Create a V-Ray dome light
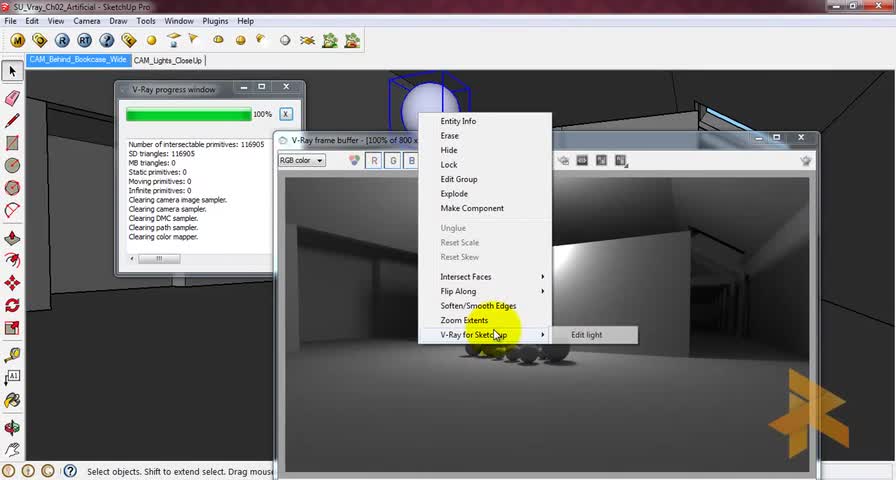 (x=218, y=40)
